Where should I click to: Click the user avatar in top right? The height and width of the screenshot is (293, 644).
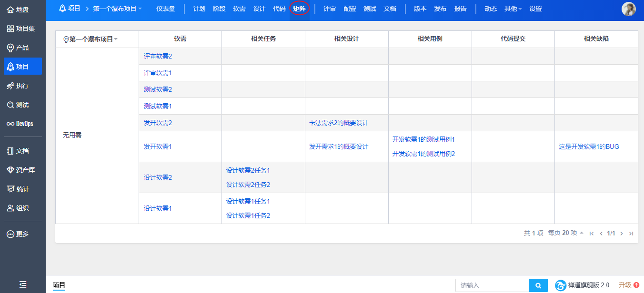click(629, 9)
